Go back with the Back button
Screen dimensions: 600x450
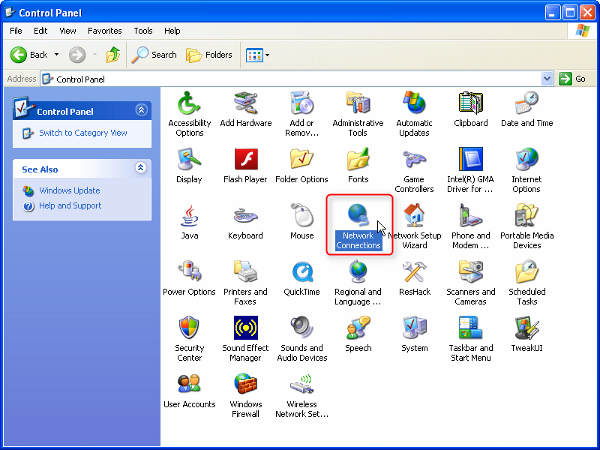[29, 55]
